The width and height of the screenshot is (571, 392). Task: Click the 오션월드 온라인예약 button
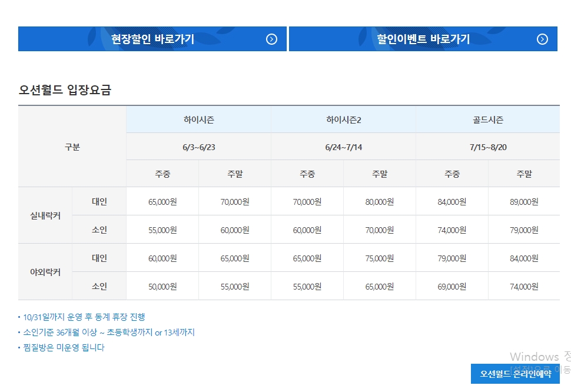(515, 374)
